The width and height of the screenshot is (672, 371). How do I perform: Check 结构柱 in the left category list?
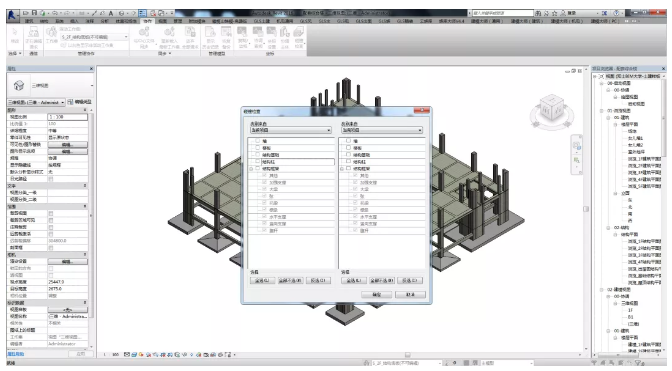tap(258, 162)
